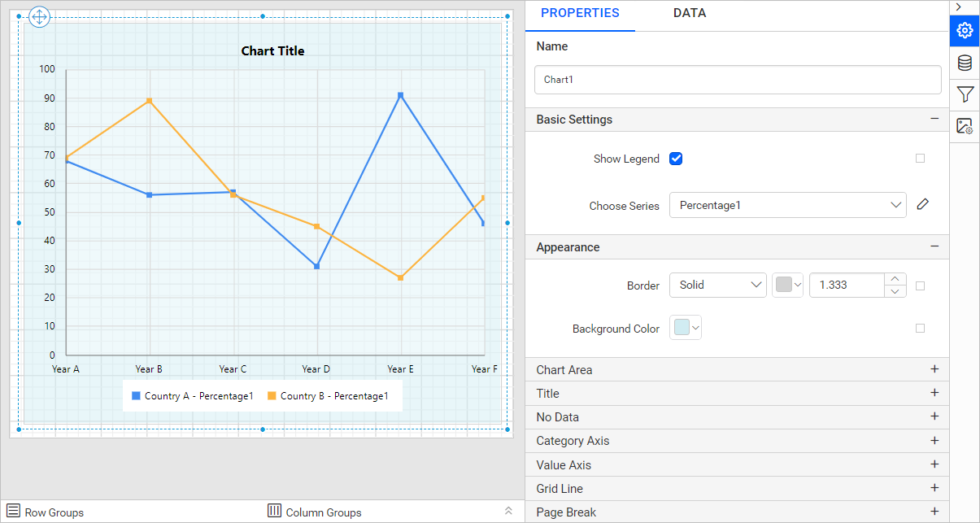Open the Border style Solid dropdown
Screen dimensions: 980x523
(x=717, y=285)
